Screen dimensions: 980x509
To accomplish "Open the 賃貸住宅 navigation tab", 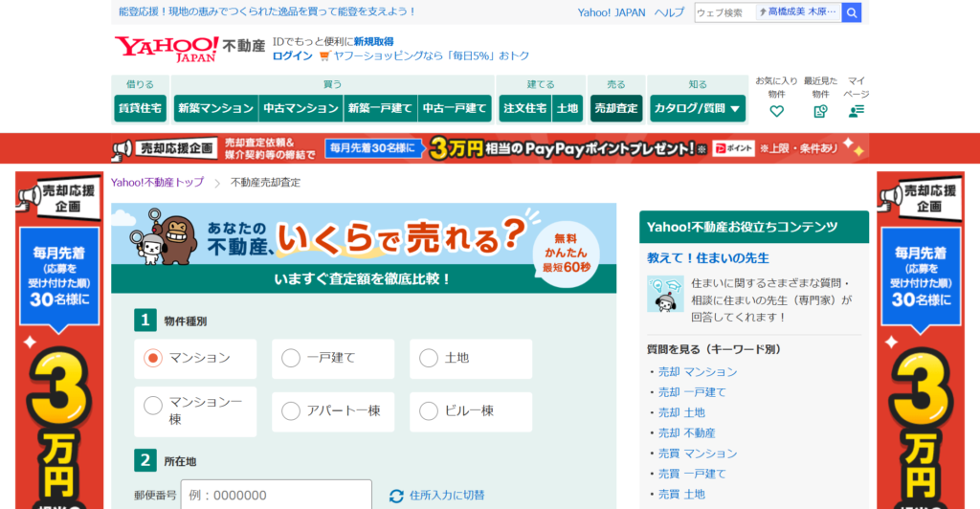I will point(140,108).
